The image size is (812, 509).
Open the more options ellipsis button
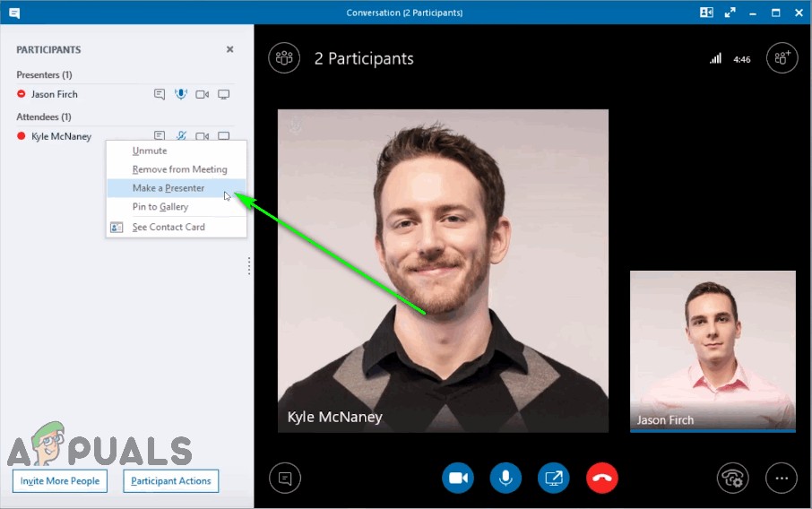782,478
